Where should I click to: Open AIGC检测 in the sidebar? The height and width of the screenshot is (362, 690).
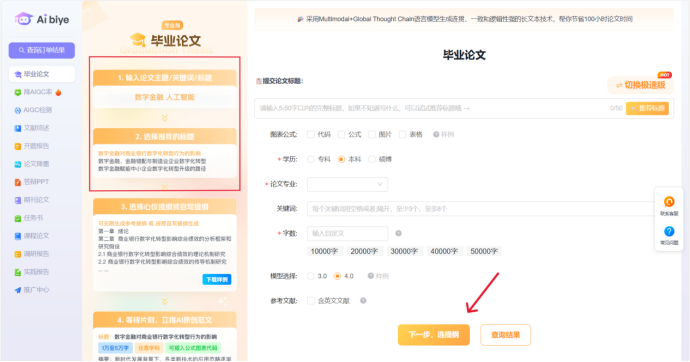pyautogui.click(x=33, y=110)
